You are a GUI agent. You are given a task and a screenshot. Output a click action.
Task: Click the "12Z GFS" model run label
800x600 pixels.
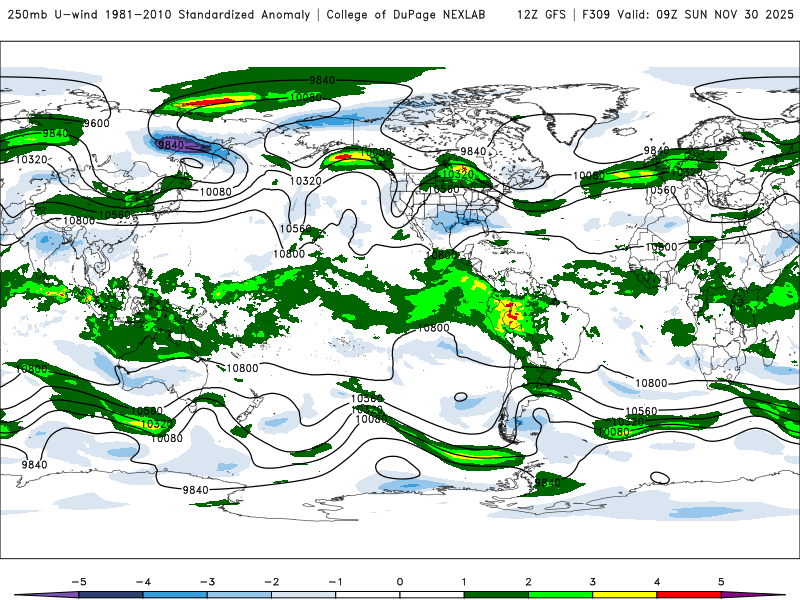pos(541,14)
